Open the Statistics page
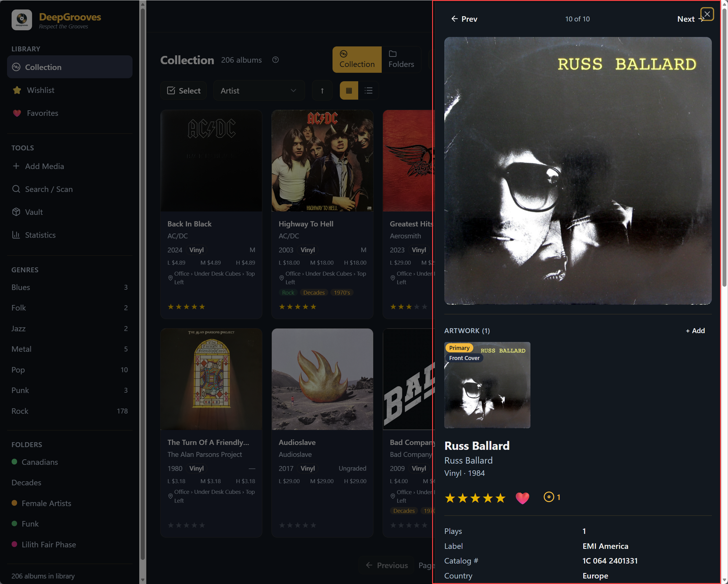728x584 pixels. (x=70, y=235)
